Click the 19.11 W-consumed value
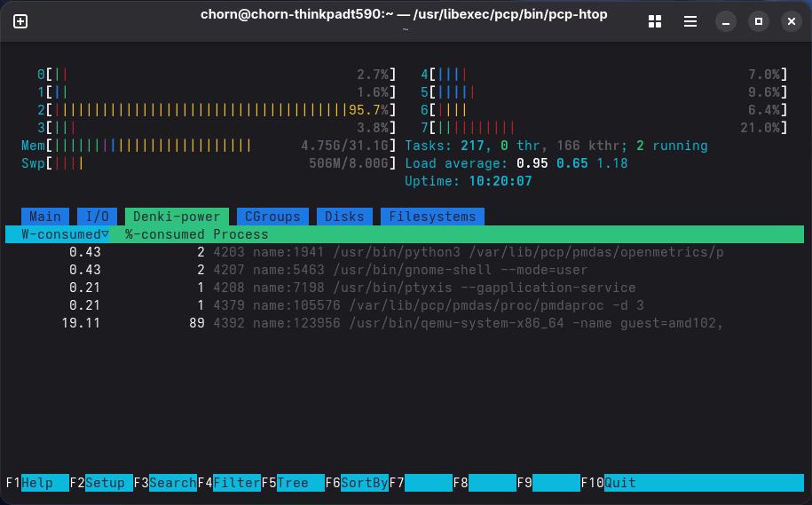Viewport: 812px width, 505px height. pos(81,323)
